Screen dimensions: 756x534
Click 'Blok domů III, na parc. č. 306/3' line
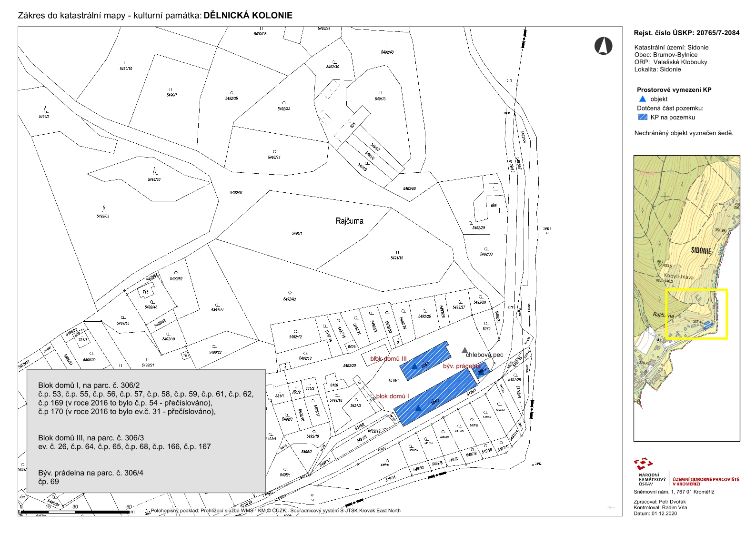[x=91, y=438]
